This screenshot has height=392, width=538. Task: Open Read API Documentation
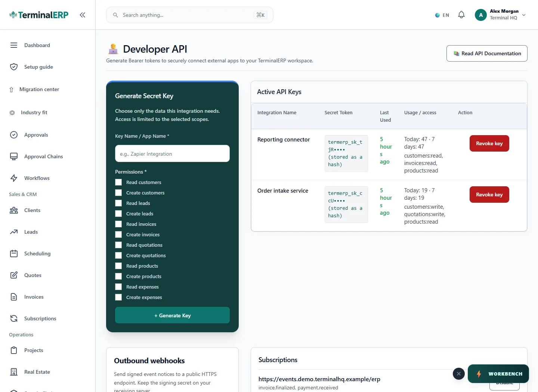pyautogui.click(x=487, y=53)
